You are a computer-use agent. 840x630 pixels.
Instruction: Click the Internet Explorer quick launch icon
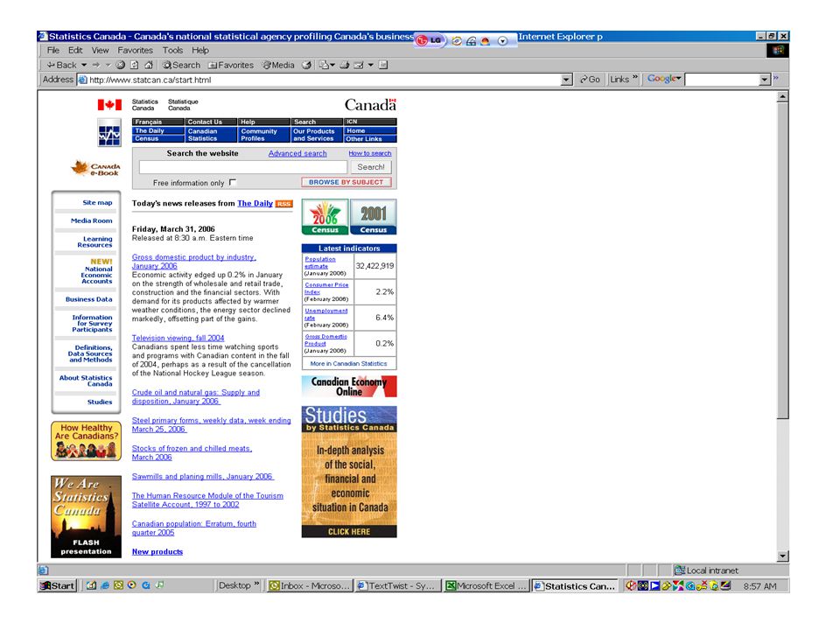[x=104, y=585]
